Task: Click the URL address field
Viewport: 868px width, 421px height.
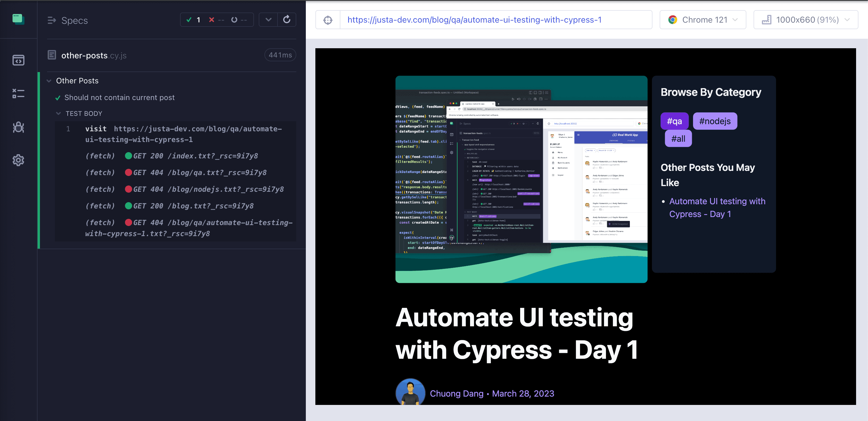Action: 496,20
